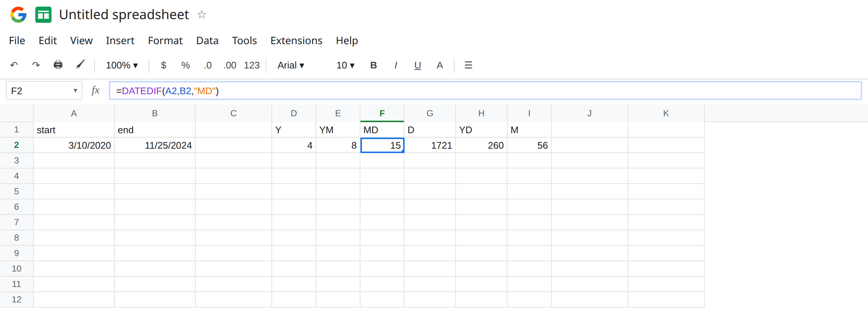
Task: Open the Insert menu
Action: tap(120, 40)
